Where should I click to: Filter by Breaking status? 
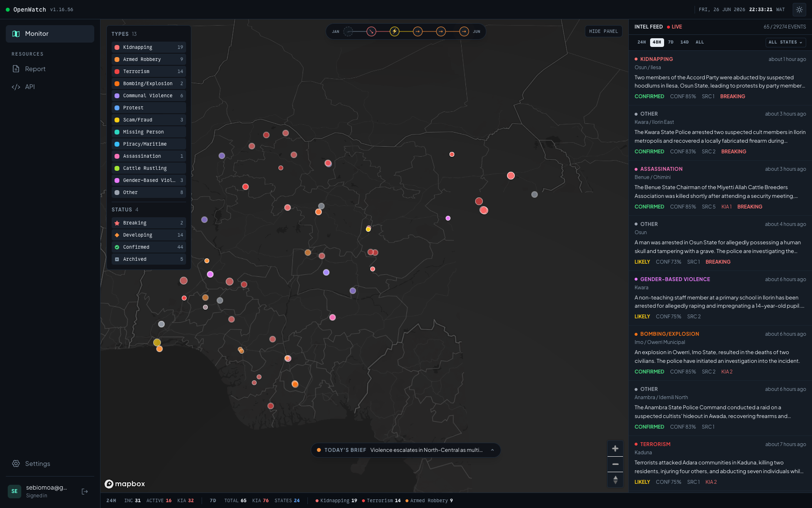149,223
